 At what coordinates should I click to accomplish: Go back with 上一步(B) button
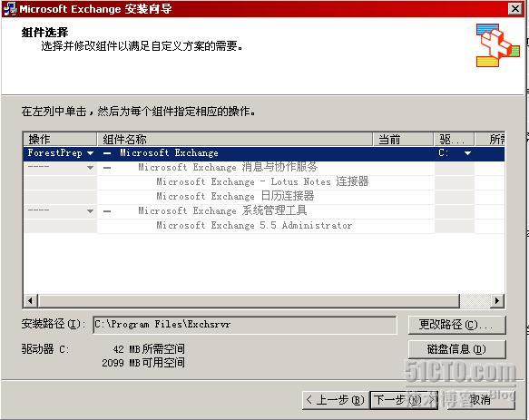[x=336, y=400]
